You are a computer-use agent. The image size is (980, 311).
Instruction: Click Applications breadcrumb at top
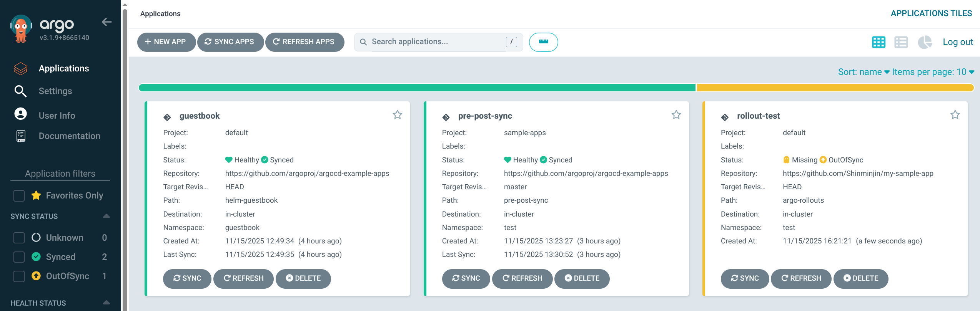[160, 14]
